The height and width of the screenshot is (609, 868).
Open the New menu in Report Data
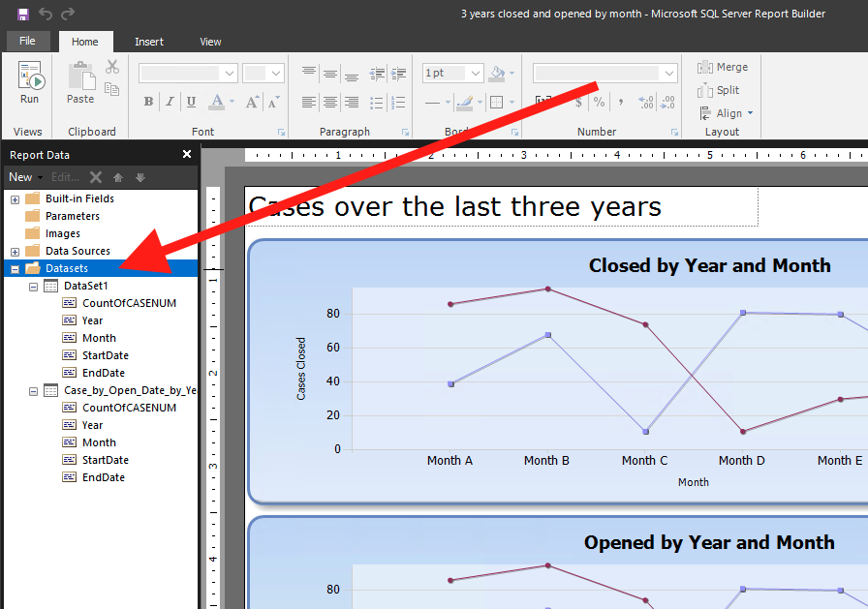click(x=23, y=177)
